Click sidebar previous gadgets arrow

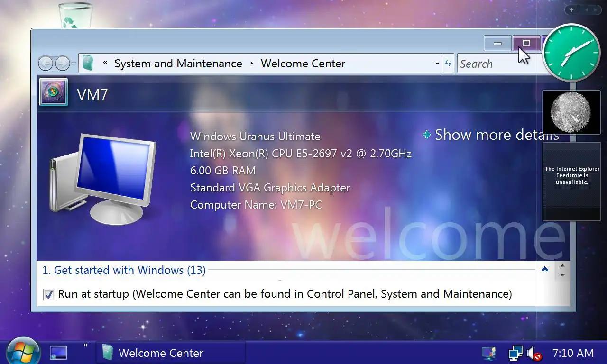[586, 9]
